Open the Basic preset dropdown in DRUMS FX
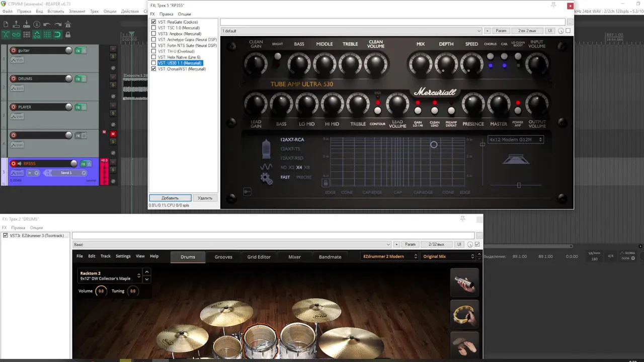This screenshot has height=362, width=644. point(231,245)
